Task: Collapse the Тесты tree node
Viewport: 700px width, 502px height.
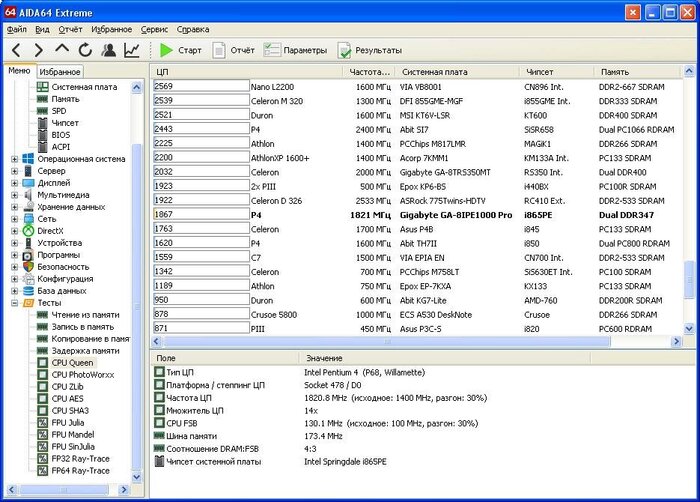Action: tap(14, 303)
